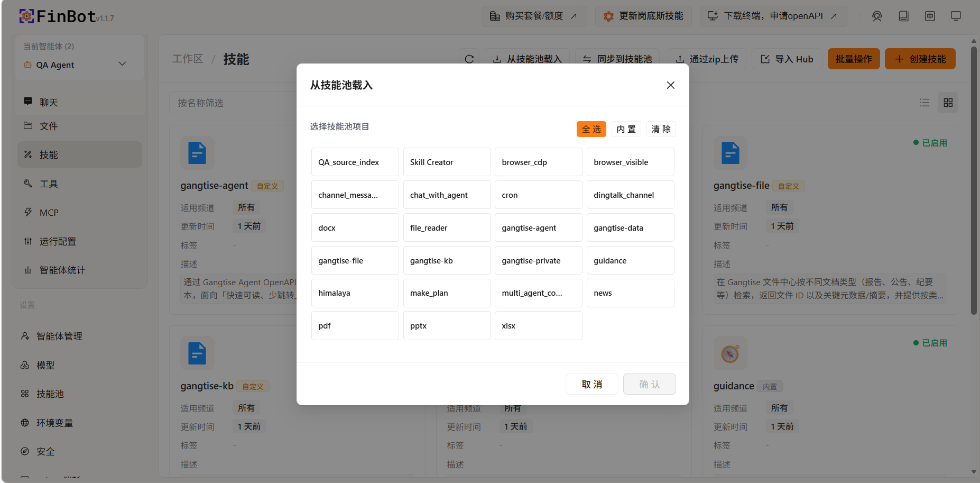Click the page vertical scrollbar
The height and width of the screenshot is (483, 980).
(x=974, y=180)
